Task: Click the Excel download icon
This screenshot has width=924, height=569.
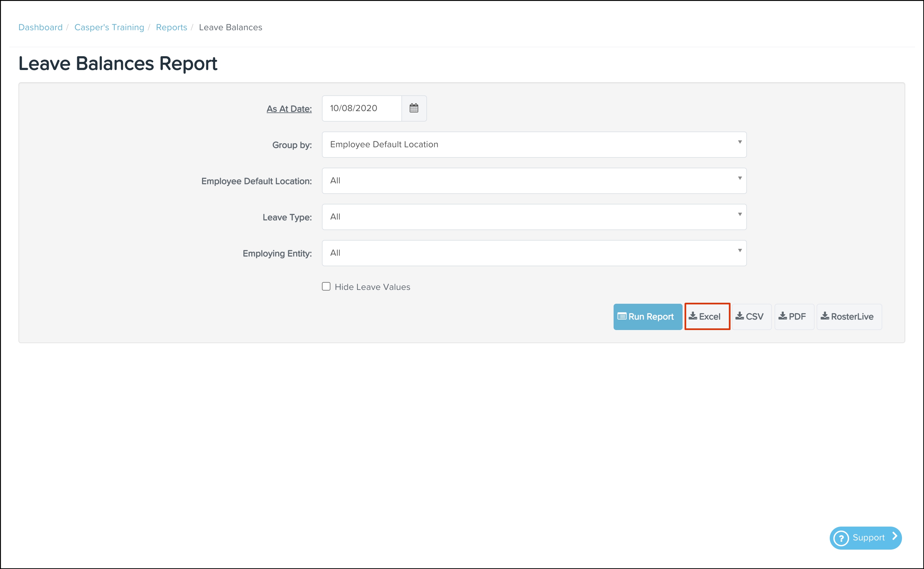Action: point(693,316)
